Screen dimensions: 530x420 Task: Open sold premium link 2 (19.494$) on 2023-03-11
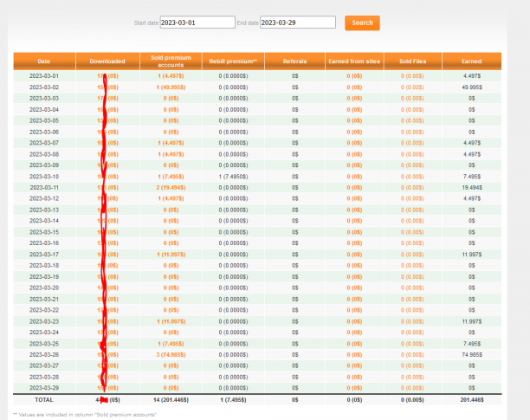(x=171, y=188)
